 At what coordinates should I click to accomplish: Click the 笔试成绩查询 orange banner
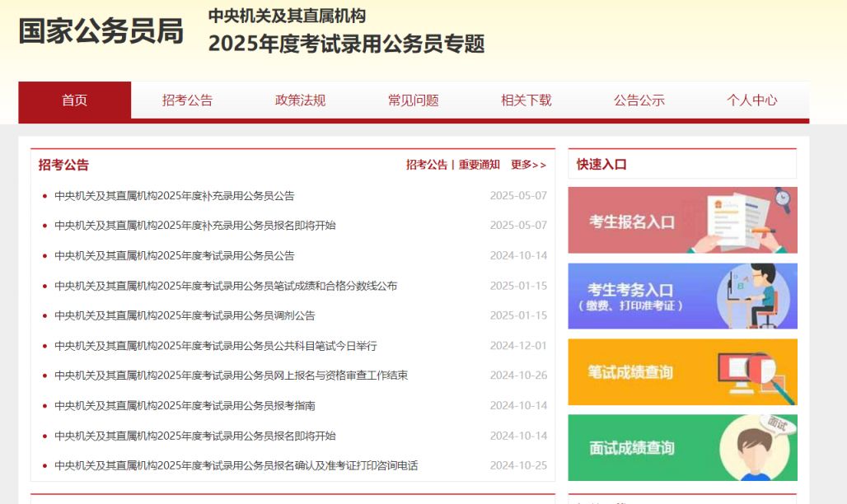pos(683,372)
